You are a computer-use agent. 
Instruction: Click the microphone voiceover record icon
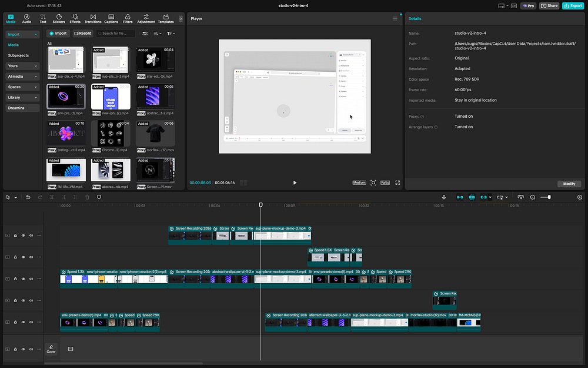pyautogui.click(x=445, y=197)
